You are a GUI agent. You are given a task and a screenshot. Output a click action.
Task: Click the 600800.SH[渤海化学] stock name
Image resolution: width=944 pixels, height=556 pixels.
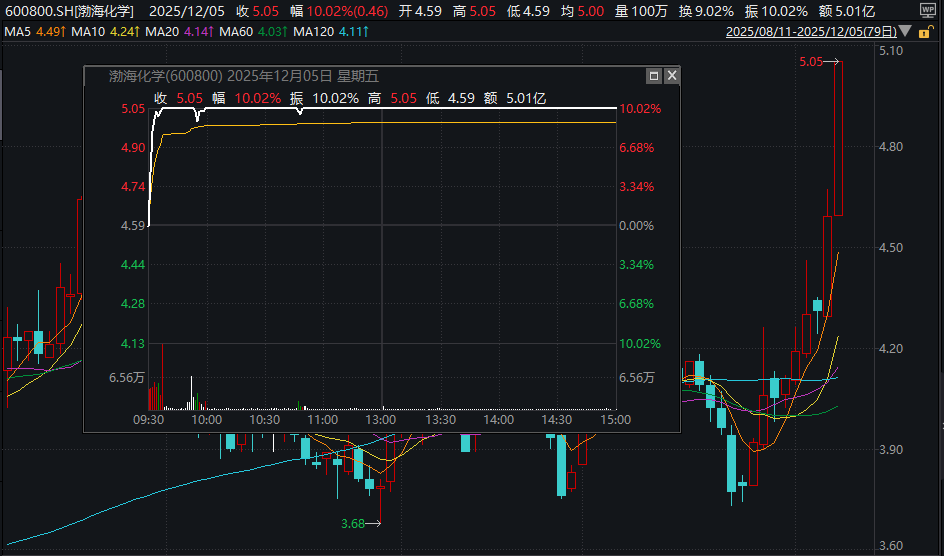pos(71,11)
